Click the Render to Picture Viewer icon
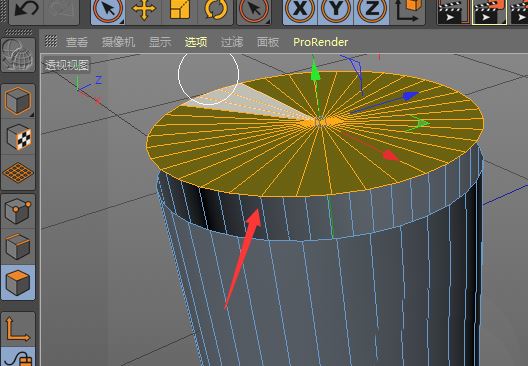The image size is (528, 366). tap(489, 11)
